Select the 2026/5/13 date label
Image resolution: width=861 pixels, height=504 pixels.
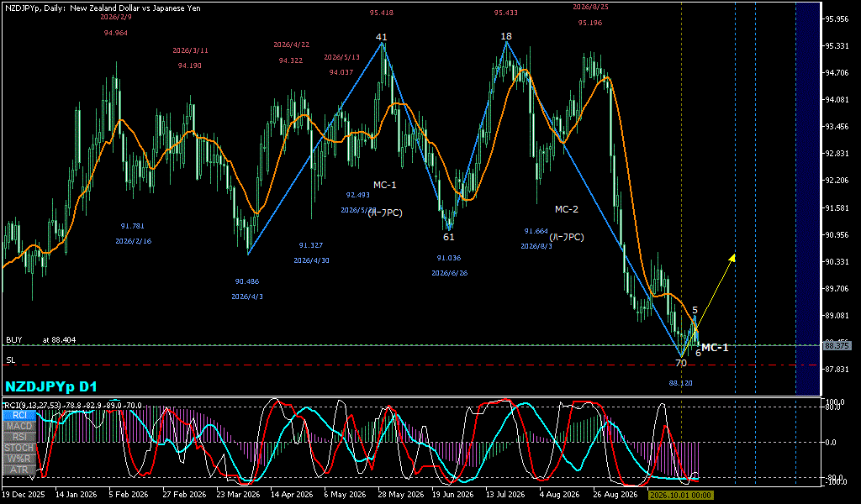tap(341, 57)
